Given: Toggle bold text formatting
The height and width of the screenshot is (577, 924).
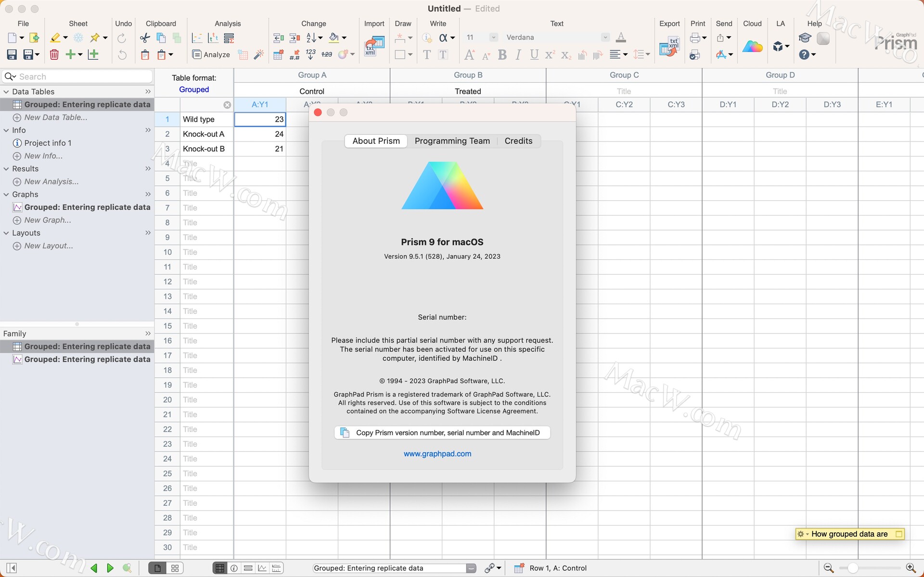Looking at the screenshot, I should click(502, 55).
